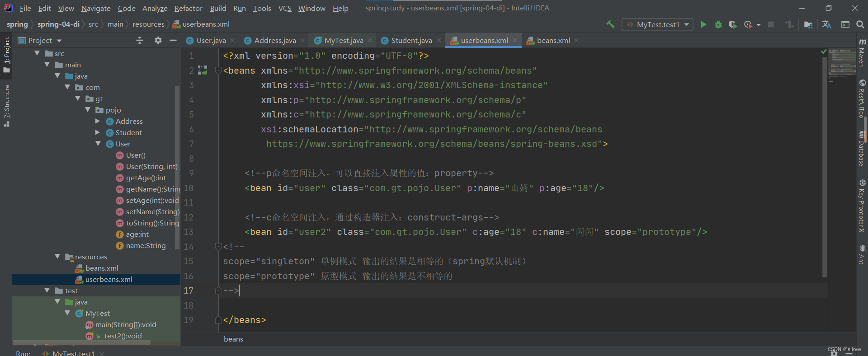Viewport: 868px width, 356px height.
Task: Open the Ant tool window
Action: (862, 255)
